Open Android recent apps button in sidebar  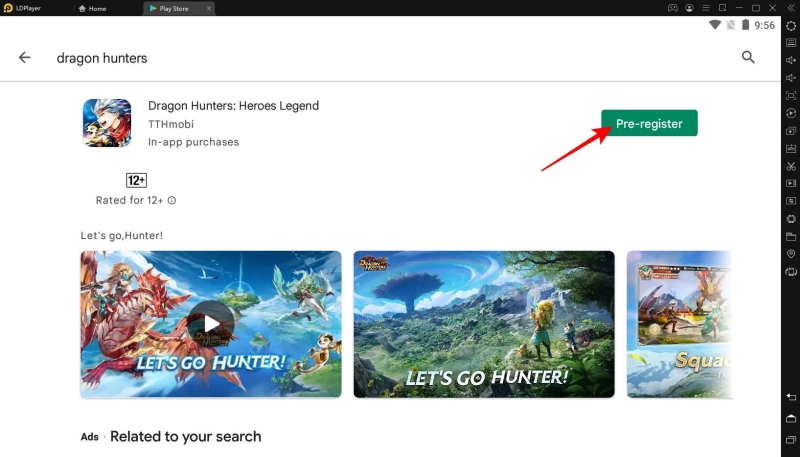click(791, 440)
